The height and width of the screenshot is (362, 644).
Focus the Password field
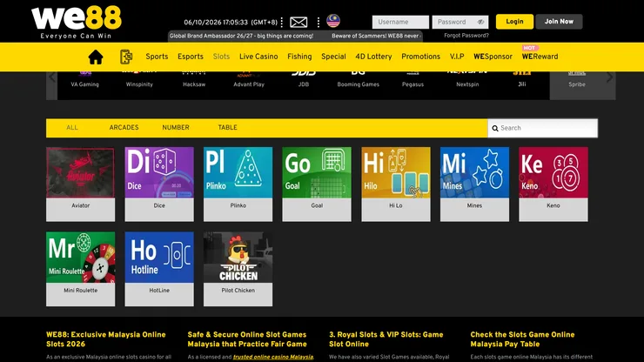pos(460,22)
